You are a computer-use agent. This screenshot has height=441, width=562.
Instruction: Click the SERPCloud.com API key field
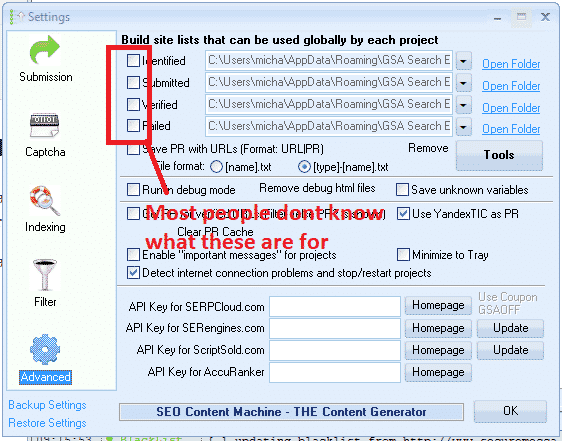[335, 307]
